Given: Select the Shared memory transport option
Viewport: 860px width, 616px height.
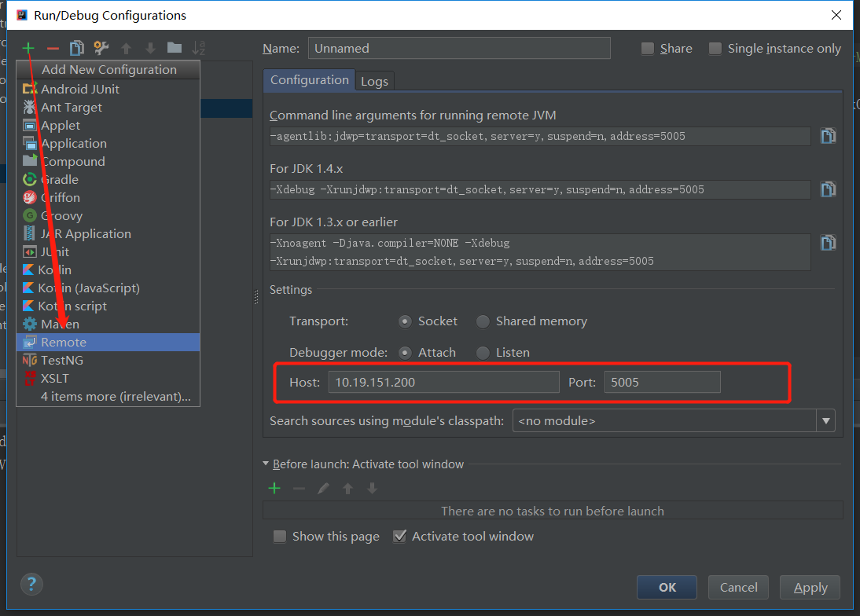Looking at the screenshot, I should pyautogui.click(x=482, y=321).
